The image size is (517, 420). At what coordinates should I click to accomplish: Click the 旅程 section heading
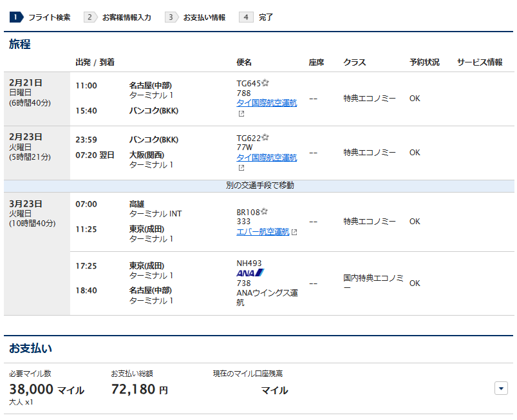click(x=20, y=44)
